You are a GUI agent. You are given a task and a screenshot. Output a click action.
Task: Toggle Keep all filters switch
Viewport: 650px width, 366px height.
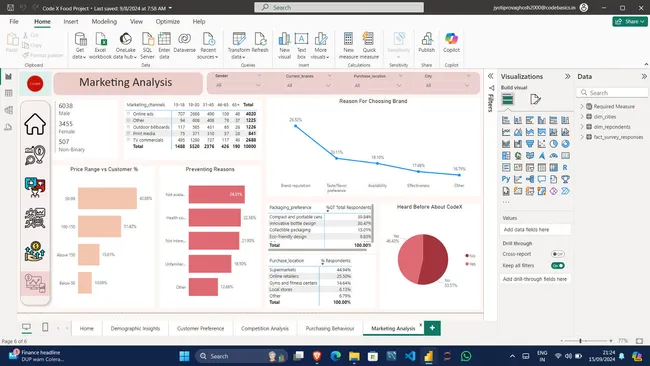(x=558, y=265)
